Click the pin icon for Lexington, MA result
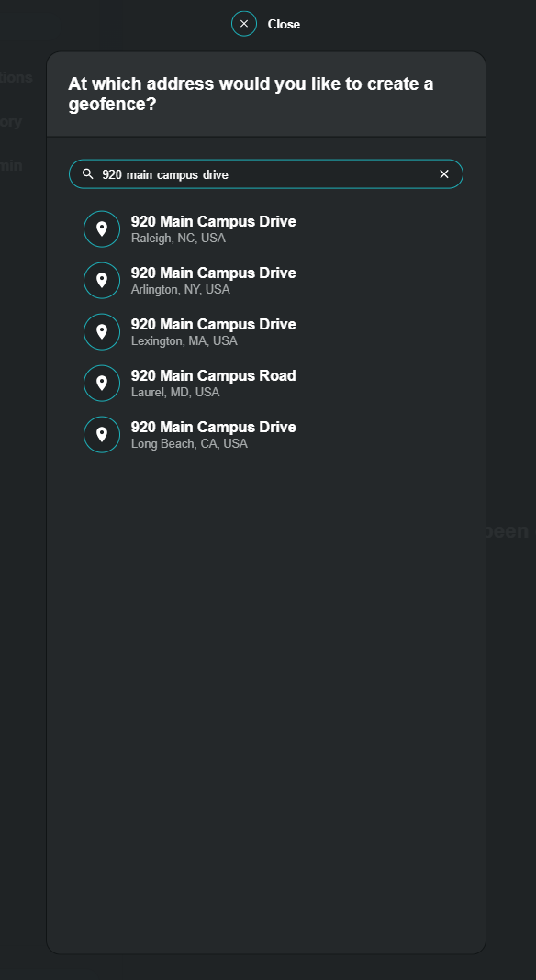This screenshot has width=536, height=980. (102, 331)
